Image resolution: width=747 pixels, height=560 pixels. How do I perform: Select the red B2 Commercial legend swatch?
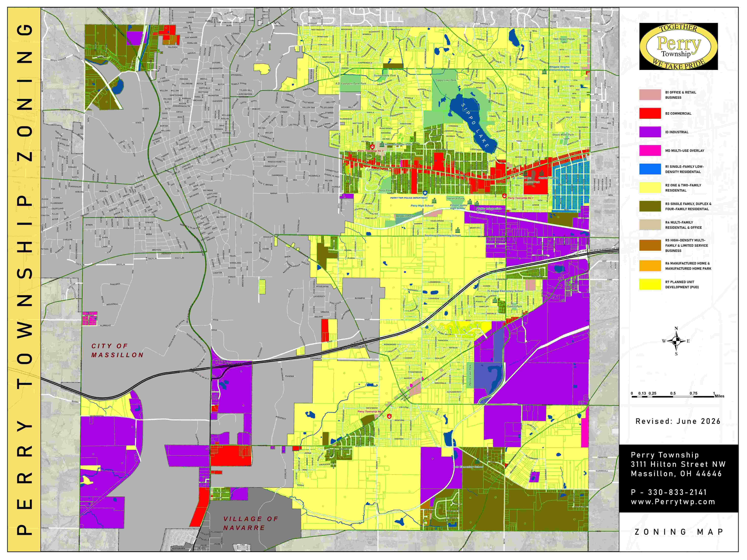pos(650,113)
